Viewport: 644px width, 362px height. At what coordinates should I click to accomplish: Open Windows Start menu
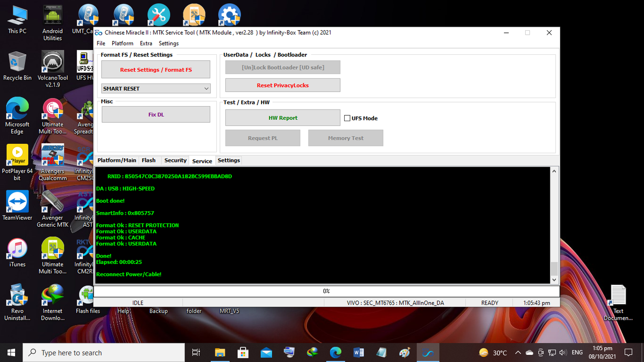(x=12, y=352)
